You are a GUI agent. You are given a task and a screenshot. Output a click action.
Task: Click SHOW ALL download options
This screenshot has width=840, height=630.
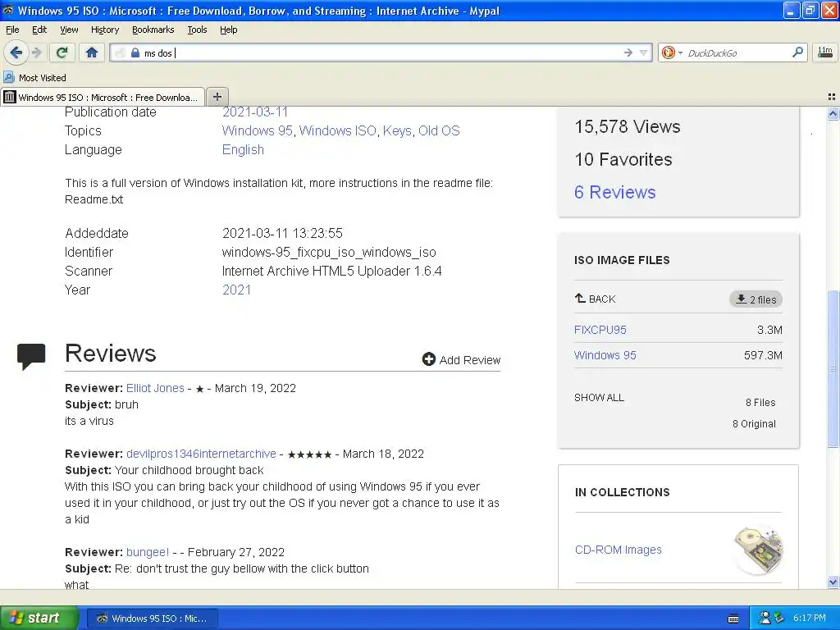pos(599,398)
